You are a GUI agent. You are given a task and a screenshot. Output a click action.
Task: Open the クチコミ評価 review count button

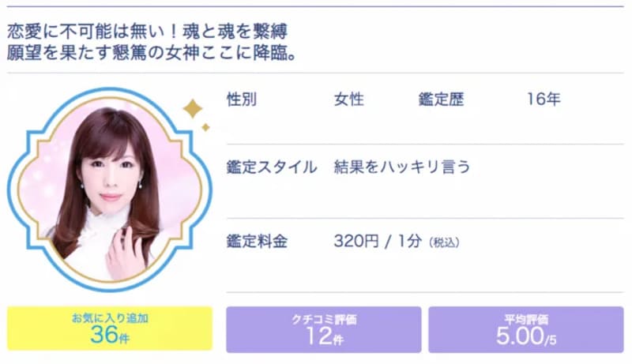pyautogui.click(x=324, y=328)
